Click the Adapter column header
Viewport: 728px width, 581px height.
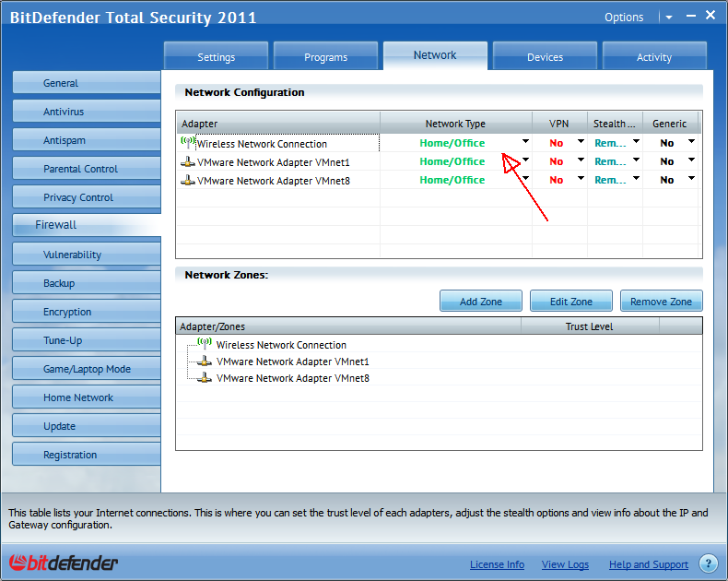(x=278, y=124)
